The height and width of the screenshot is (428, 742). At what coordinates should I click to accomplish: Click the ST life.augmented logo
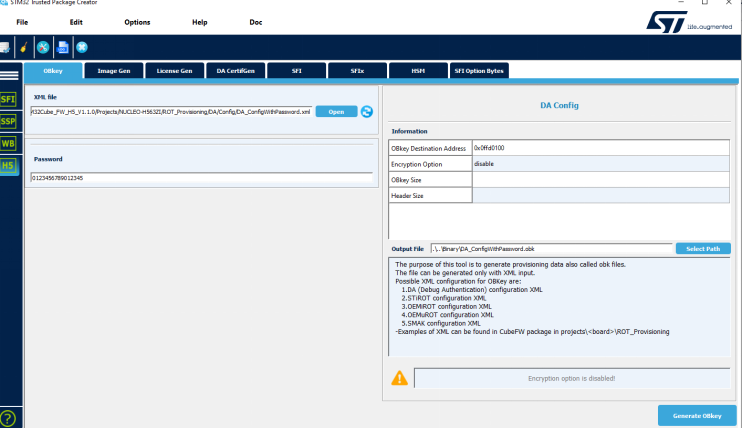(689, 22)
